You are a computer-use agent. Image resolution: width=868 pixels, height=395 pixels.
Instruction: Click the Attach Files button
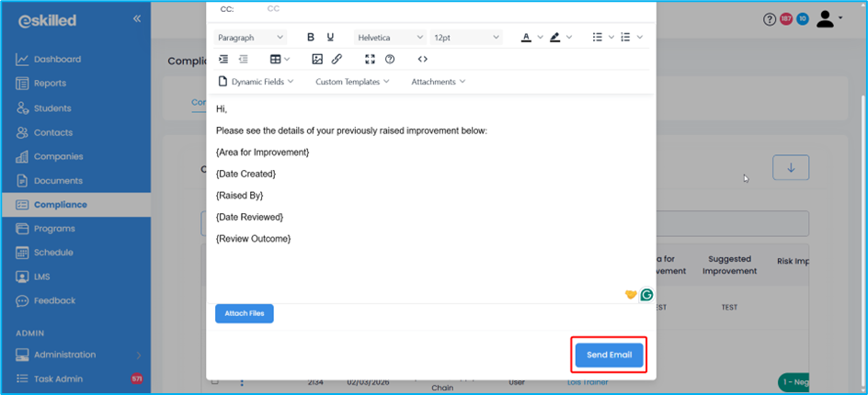(244, 313)
